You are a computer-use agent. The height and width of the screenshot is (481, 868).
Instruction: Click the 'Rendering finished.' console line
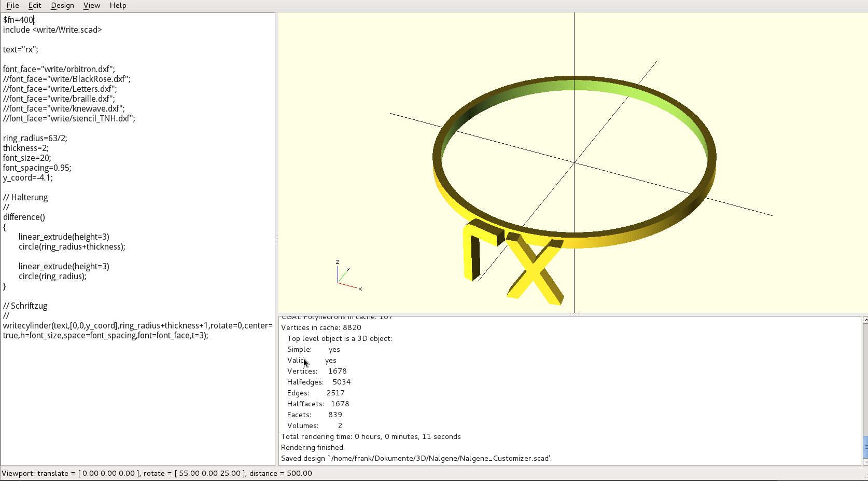click(313, 447)
